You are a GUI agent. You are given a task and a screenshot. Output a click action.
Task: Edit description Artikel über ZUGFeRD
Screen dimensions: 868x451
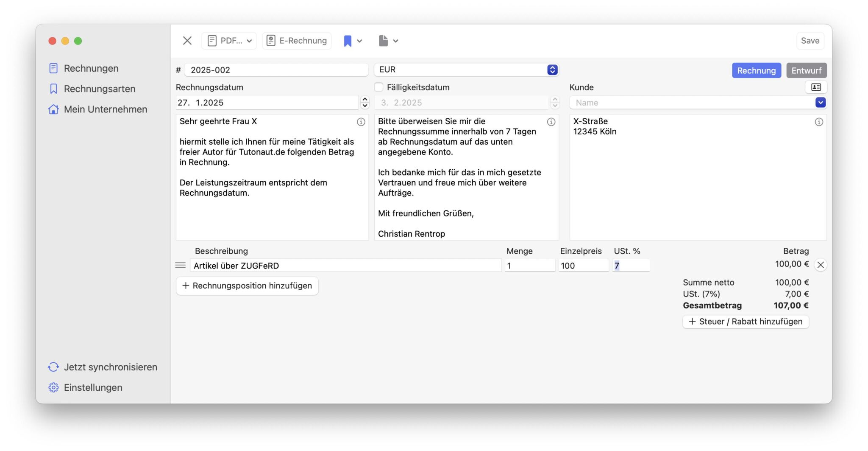346,266
